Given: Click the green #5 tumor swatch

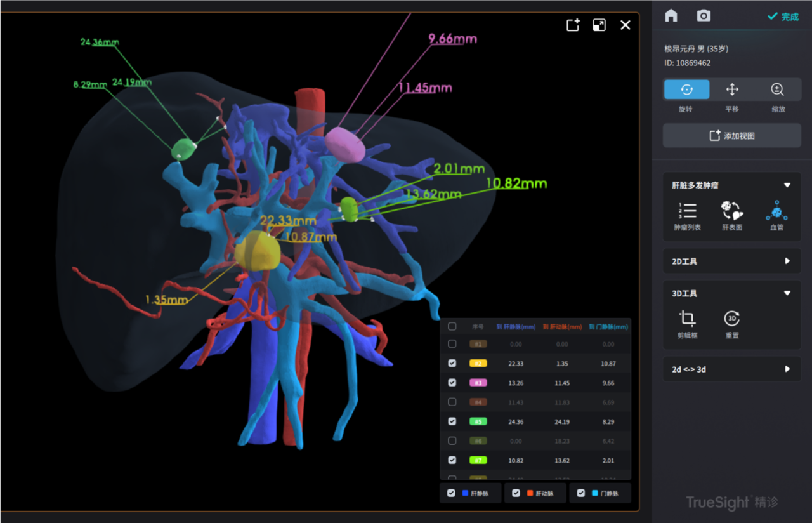Looking at the screenshot, I should 478,421.
